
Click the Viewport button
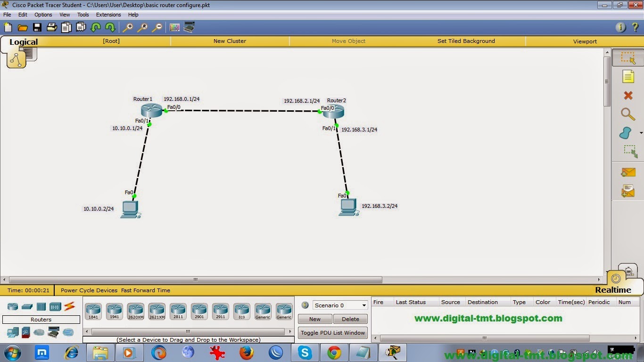(x=585, y=41)
